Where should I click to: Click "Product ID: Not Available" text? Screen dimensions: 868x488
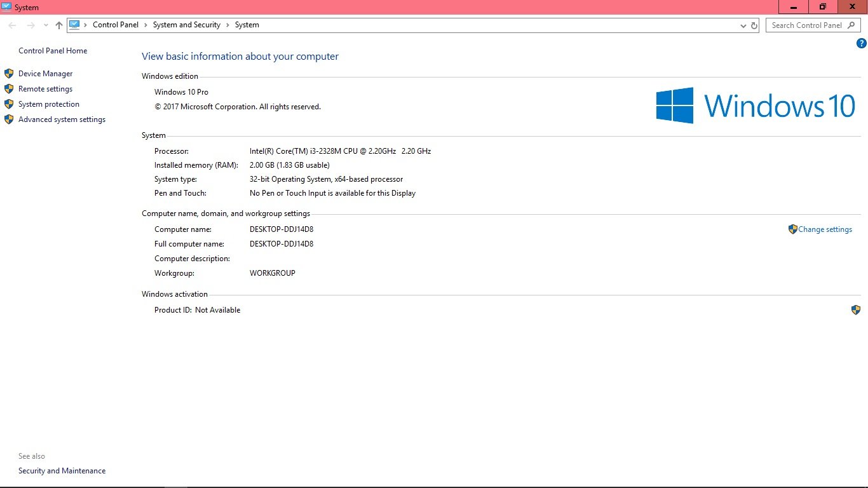(x=198, y=310)
